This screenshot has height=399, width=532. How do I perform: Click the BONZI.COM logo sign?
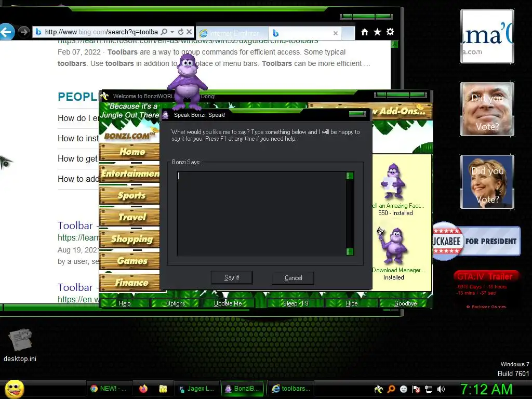coord(129,136)
